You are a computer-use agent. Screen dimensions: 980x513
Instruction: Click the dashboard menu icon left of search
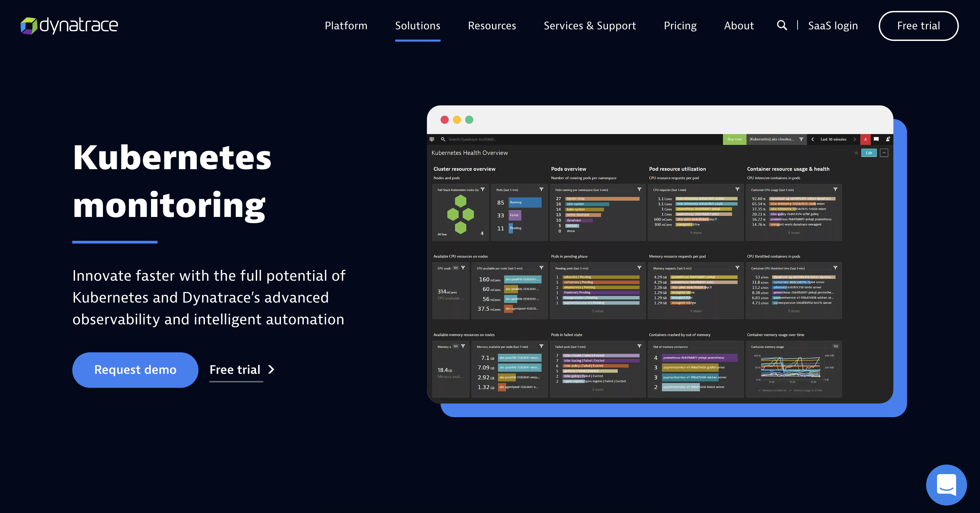point(432,139)
